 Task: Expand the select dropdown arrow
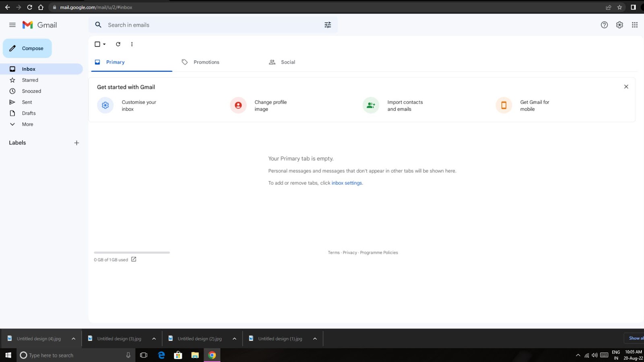click(x=104, y=44)
